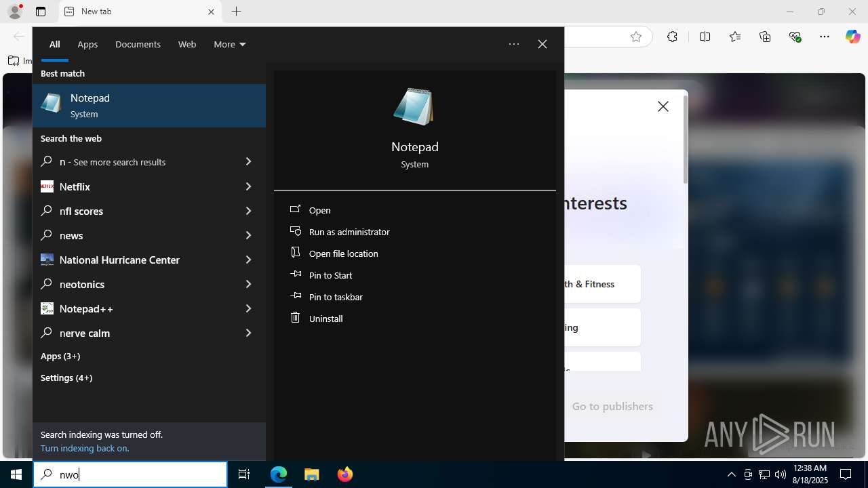Viewport: 868px width, 488px height.
Task: Click Task View icon on taskbar
Action: (244, 474)
